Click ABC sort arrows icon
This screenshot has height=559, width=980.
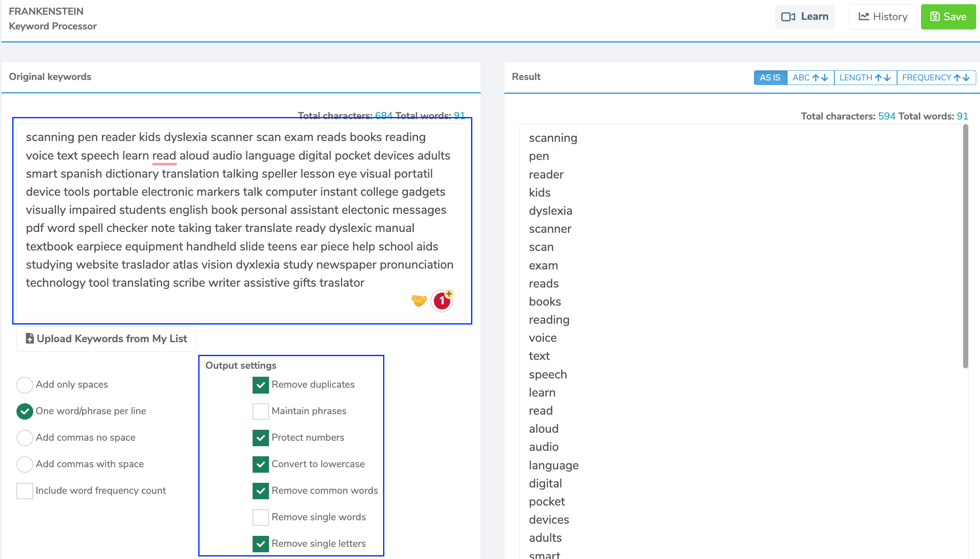click(820, 78)
